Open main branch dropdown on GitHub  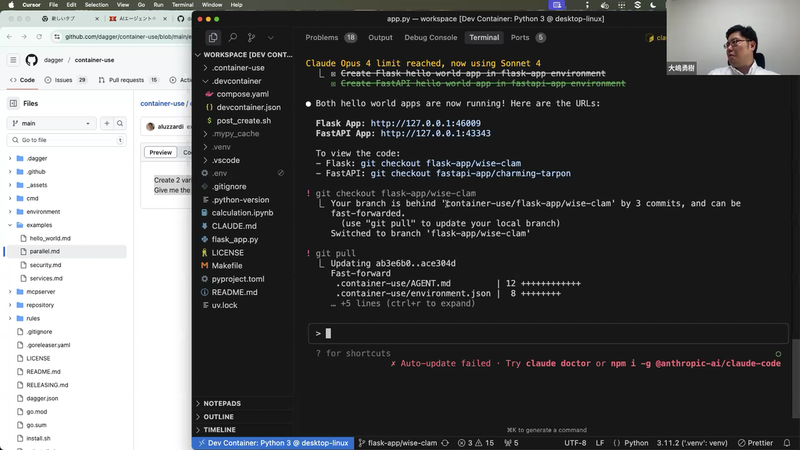click(52, 123)
